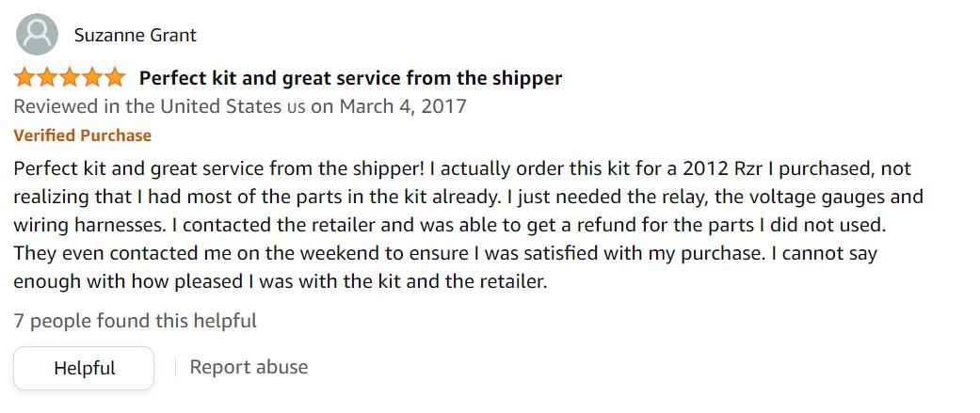Screen dimensions: 980x413
Task: Click "7 people found this helpful" text
Action: tap(136, 321)
